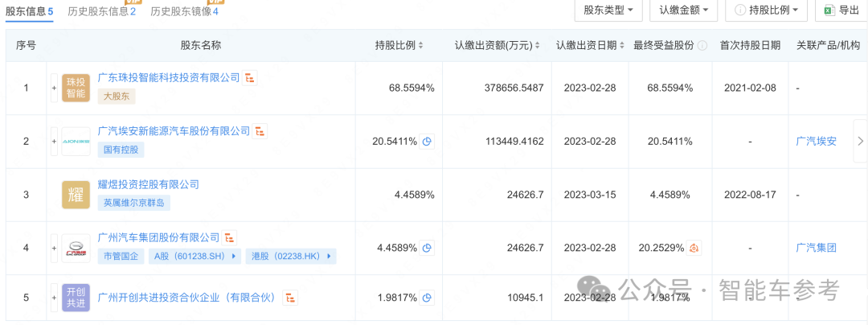Expand row 5 广州开创共进 with plus button
868x325 pixels.
click(x=55, y=298)
